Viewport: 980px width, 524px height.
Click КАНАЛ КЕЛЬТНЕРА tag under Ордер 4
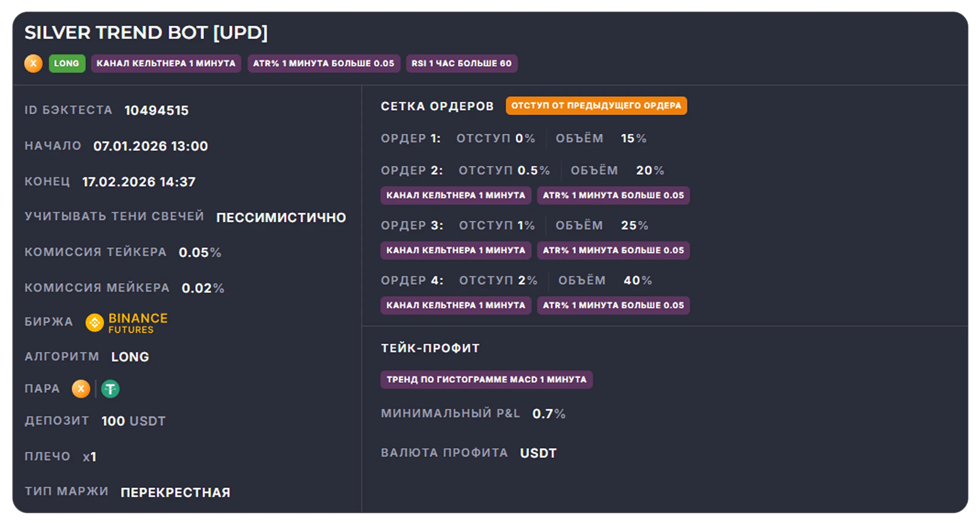[456, 305]
